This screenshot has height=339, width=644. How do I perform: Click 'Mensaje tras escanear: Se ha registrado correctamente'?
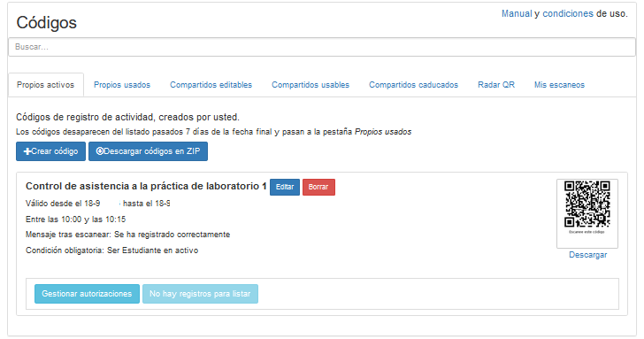127,235
